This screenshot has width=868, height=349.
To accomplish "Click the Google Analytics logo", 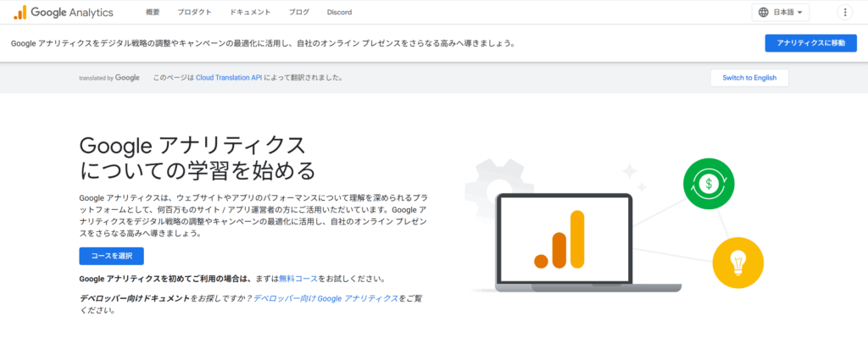I will pyautogui.click(x=63, y=12).
